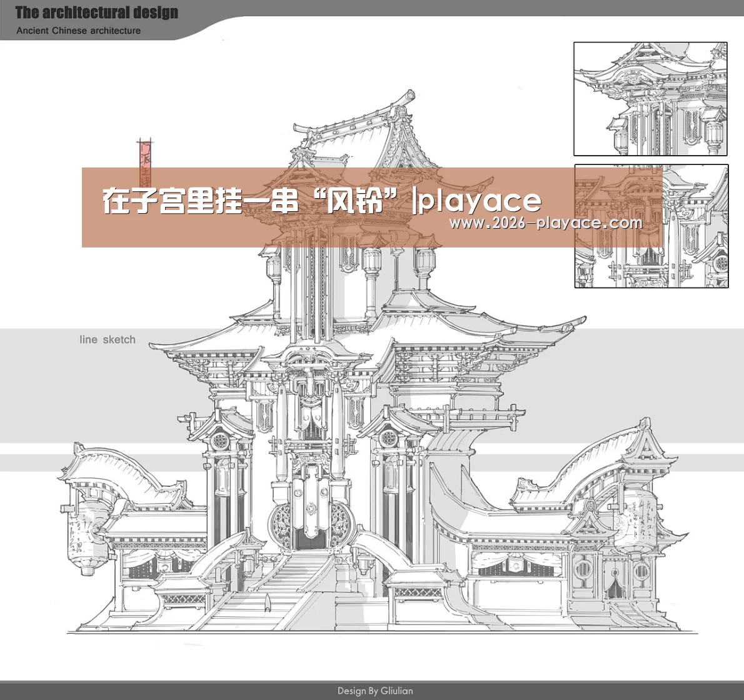Click the lower facade detail thumbnail
Image resolution: width=744 pixels, height=700 pixels.
651,226
